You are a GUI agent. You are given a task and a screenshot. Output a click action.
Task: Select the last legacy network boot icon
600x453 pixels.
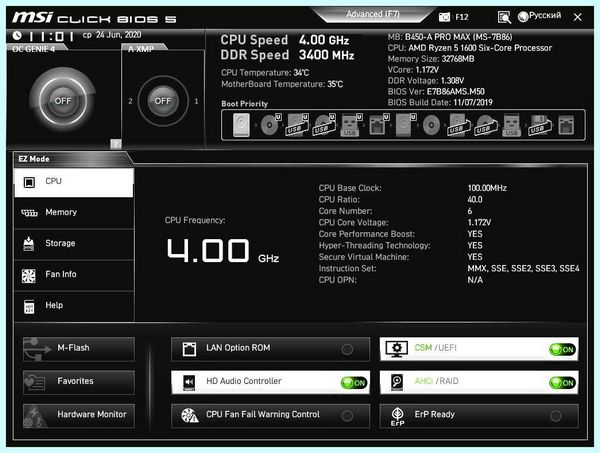pos(566,125)
